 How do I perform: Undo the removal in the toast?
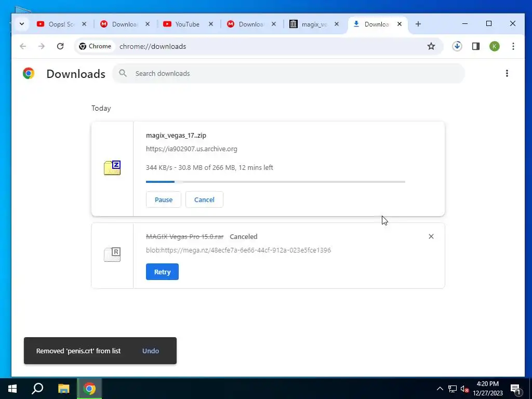151,351
